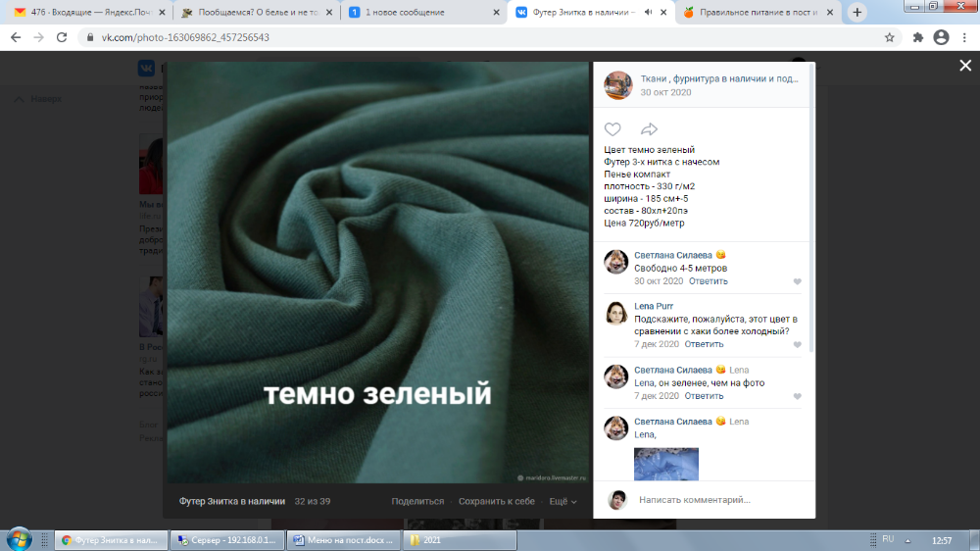Screen dimensions: 980x551
Task: Click the photo date 30 окт 2020
Action: (x=665, y=92)
